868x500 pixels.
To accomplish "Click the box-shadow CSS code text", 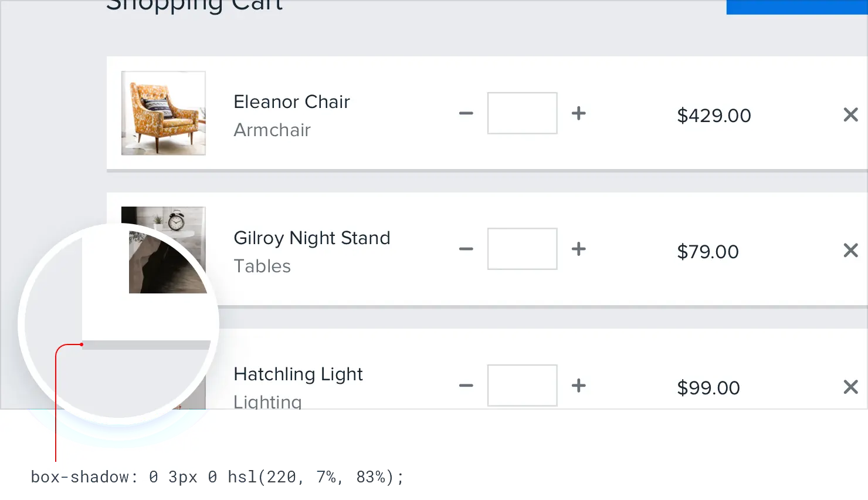I will [x=216, y=477].
